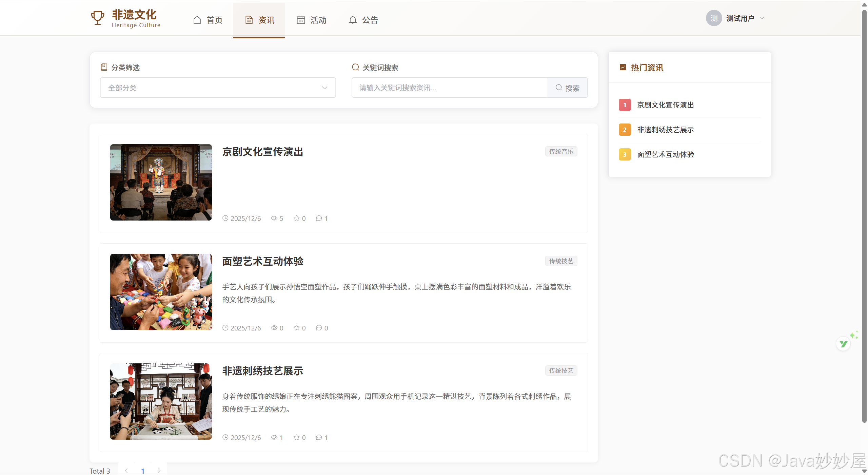Click the comment icon on 非遗刺绣技艺展示
Viewport: 868px width, 475px height.
(319, 437)
